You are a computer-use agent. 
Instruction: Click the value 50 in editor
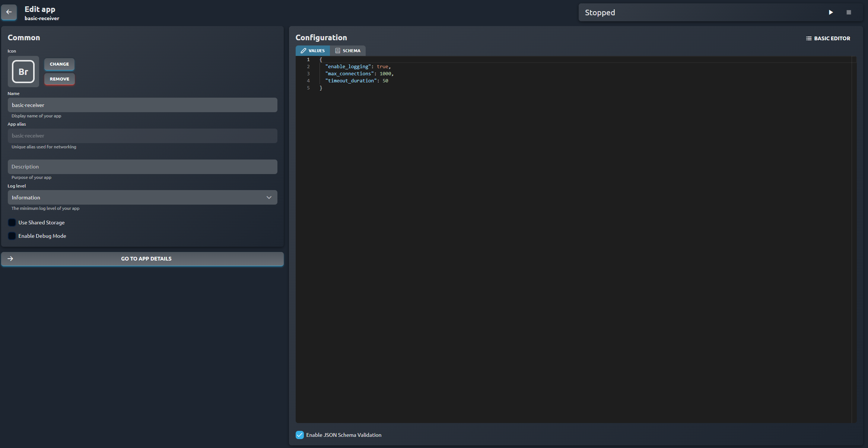(385, 81)
